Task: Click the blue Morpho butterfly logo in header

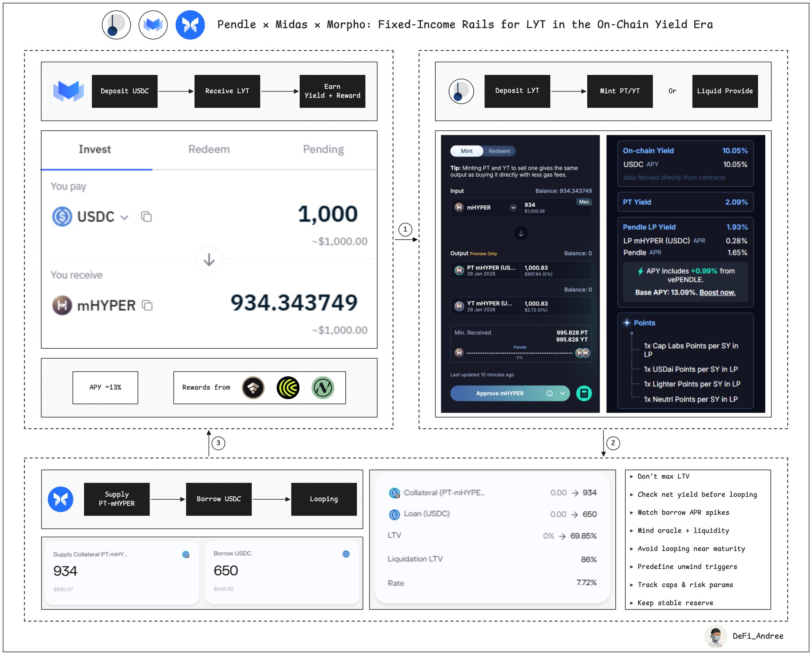Action: [x=190, y=25]
